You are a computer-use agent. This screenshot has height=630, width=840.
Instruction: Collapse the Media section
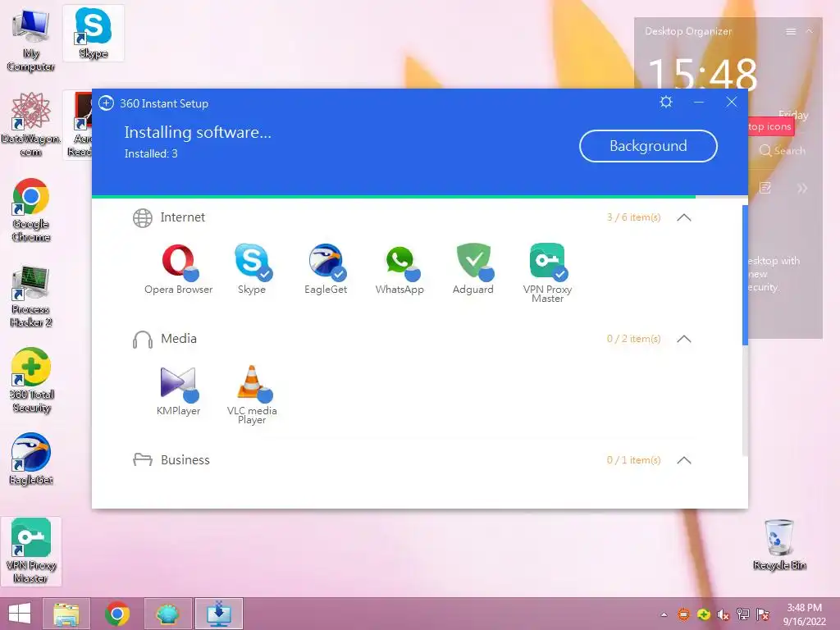(x=684, y=339)
